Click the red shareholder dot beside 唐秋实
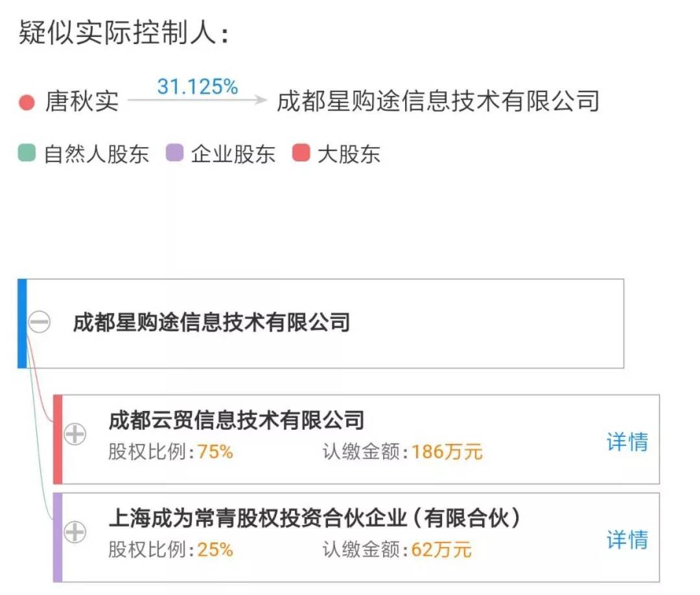The width and height of the screenshot is (700, 595). pyautogui.click(x=27, y=102)
